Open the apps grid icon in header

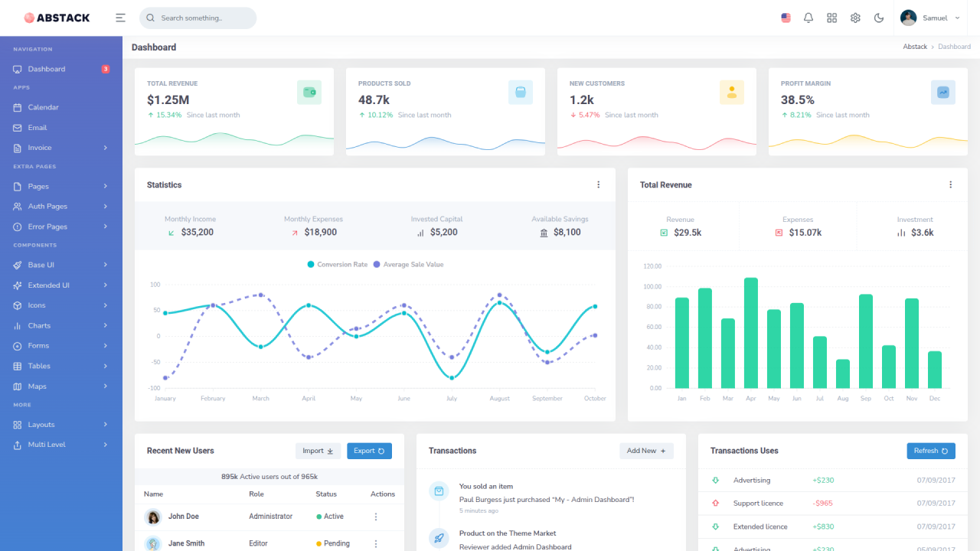[832, 18]
